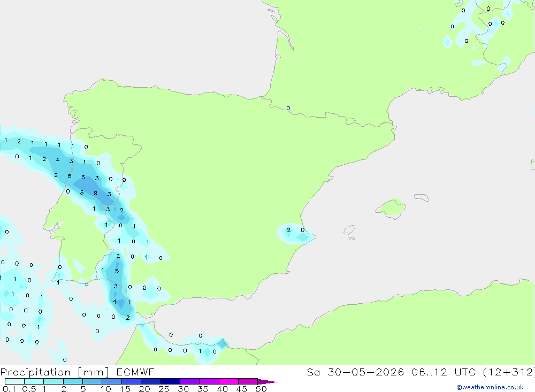Click the precipitation value "8" on the map
This screenshot has width=535, height=392.
[96, 194]
